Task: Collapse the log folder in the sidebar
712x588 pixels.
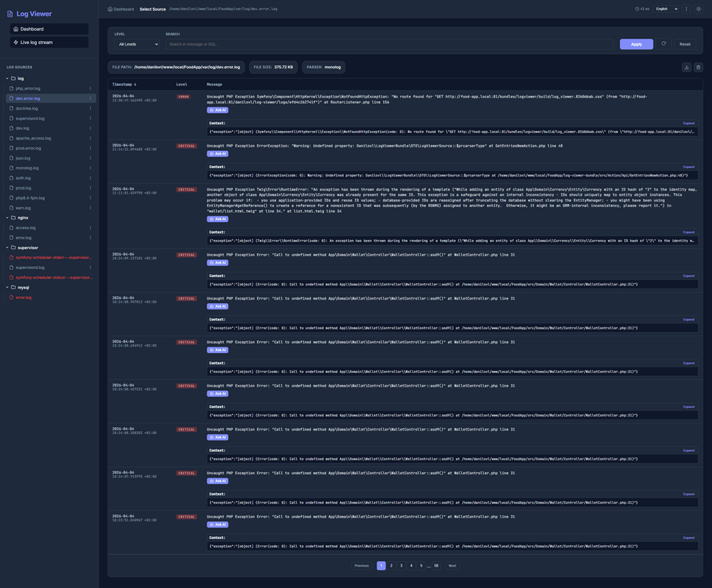Action: (x=6, y=78)
